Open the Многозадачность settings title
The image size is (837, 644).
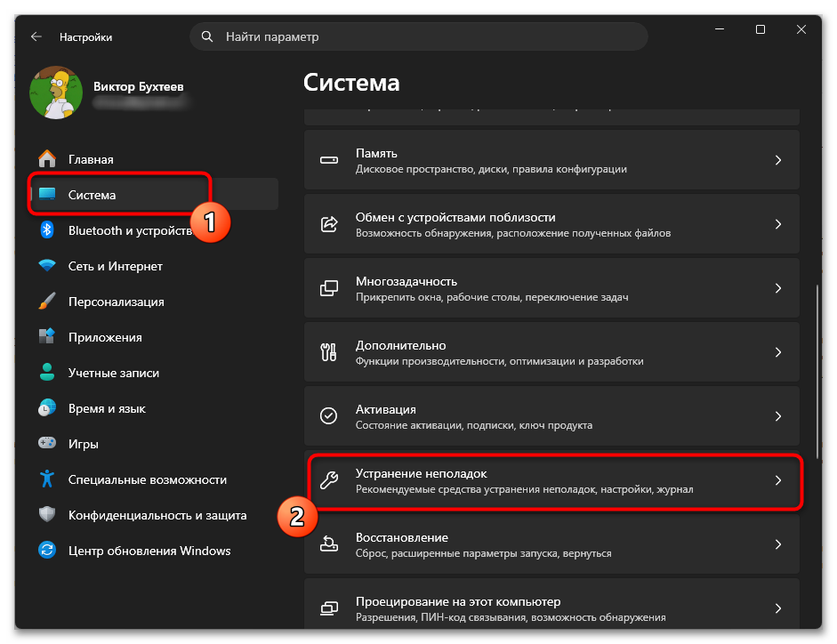coord(406,281)
